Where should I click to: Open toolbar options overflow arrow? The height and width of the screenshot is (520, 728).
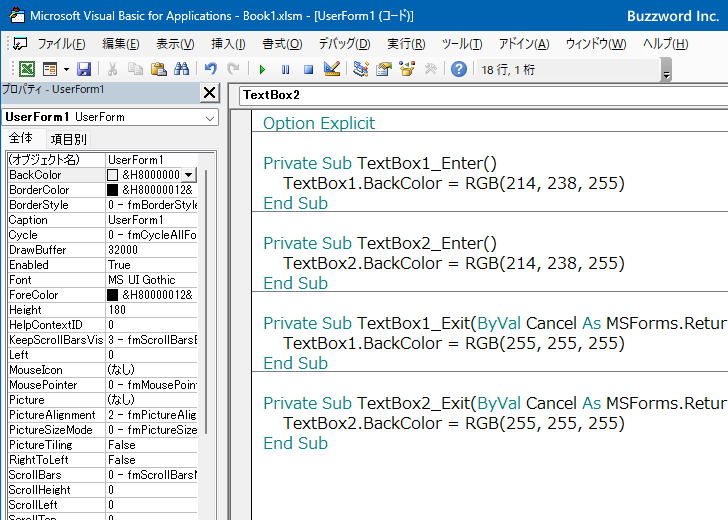(x=666, y=70)
